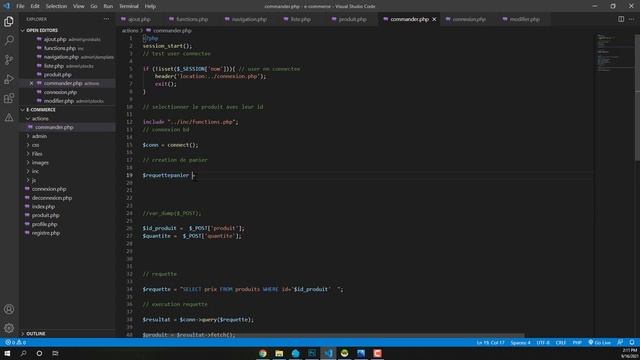Switch to the navigation.php tab

[249, 19]
